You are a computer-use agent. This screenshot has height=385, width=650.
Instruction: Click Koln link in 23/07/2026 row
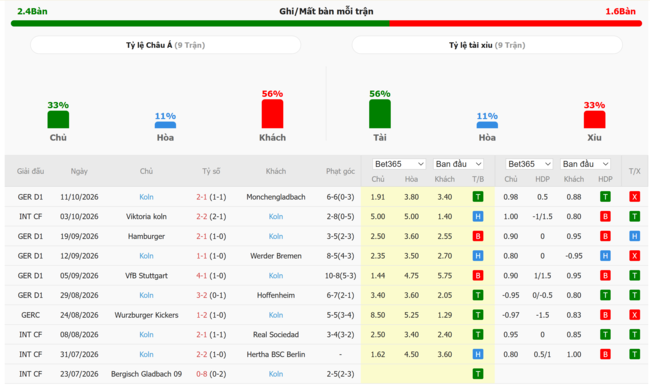[x=276, y=374]
